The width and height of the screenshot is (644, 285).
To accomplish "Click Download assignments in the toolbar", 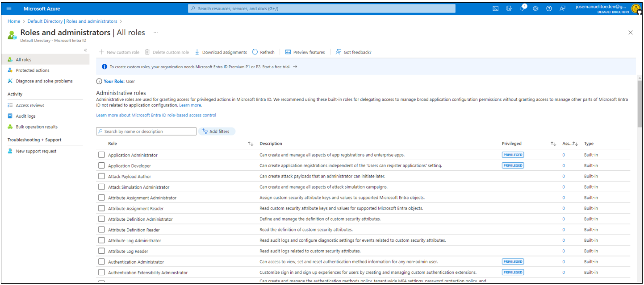I will click(221, 52).
